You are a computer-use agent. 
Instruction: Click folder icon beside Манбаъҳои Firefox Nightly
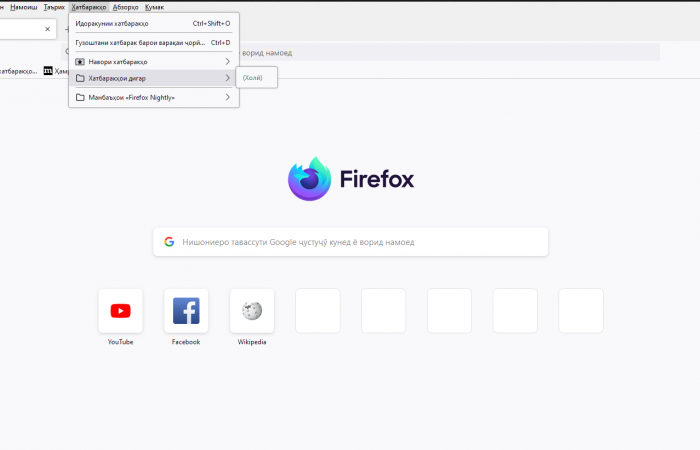80,97
